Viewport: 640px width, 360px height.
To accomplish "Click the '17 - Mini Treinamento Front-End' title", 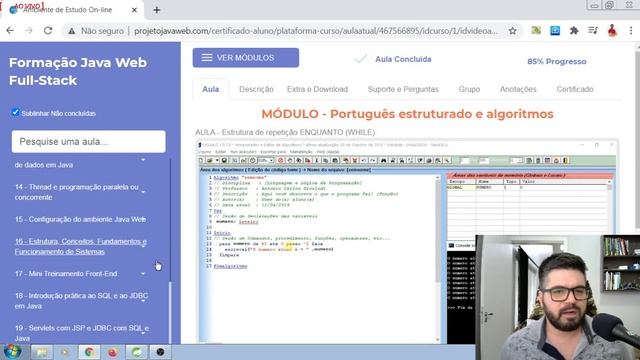I will click(x=66, y=274).
